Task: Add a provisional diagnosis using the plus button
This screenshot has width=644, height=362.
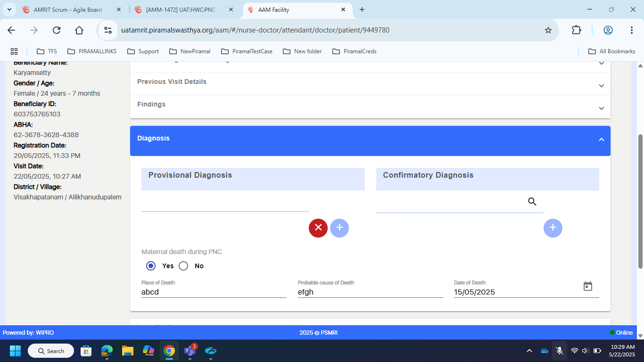Action: pyautogui.click(x=339, y=228)
